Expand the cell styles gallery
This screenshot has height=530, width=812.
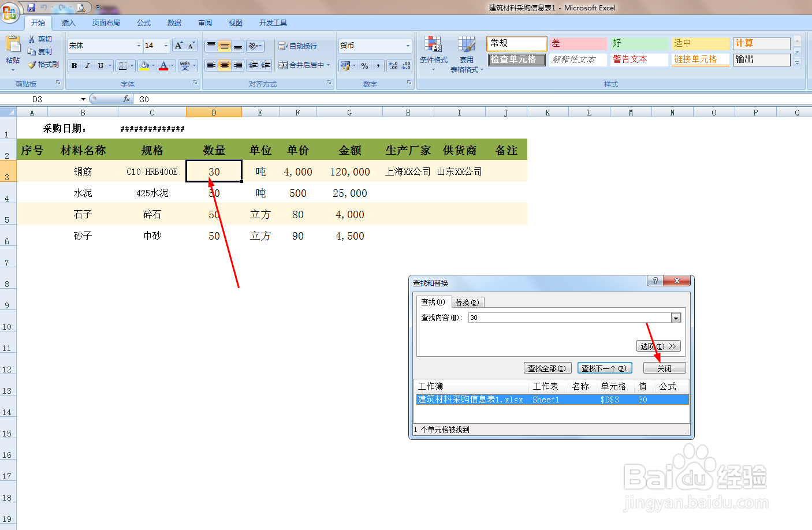(x=797, y=64)
